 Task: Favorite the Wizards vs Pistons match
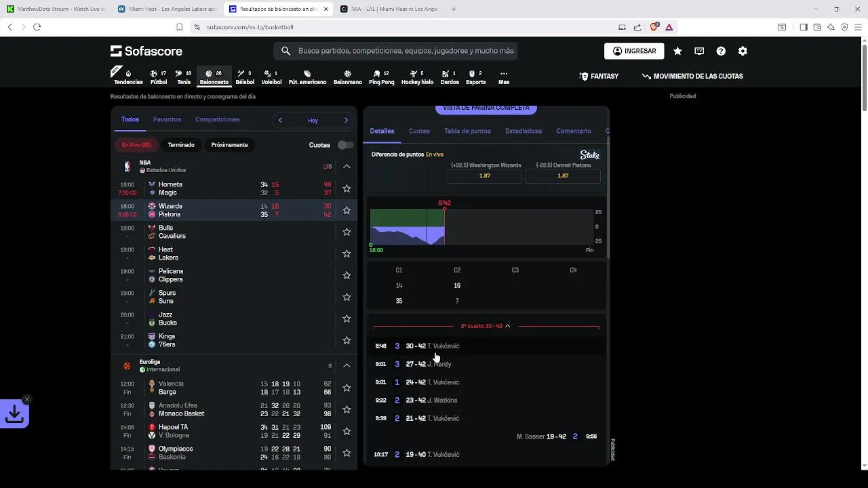pyautogui.click(x=347, y=210)
